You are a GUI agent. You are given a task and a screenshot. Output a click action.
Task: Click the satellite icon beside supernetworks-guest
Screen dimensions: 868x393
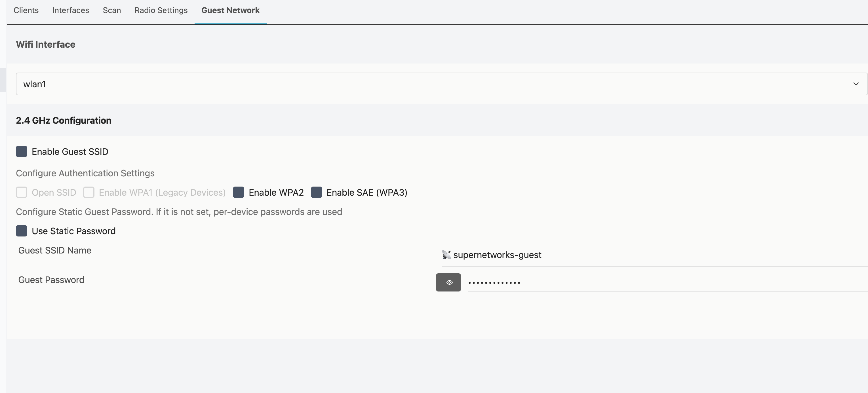coord(446,255)
